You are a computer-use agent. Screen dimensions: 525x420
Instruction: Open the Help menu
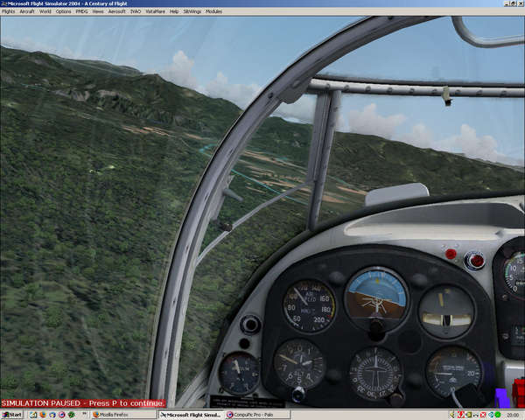174,11
